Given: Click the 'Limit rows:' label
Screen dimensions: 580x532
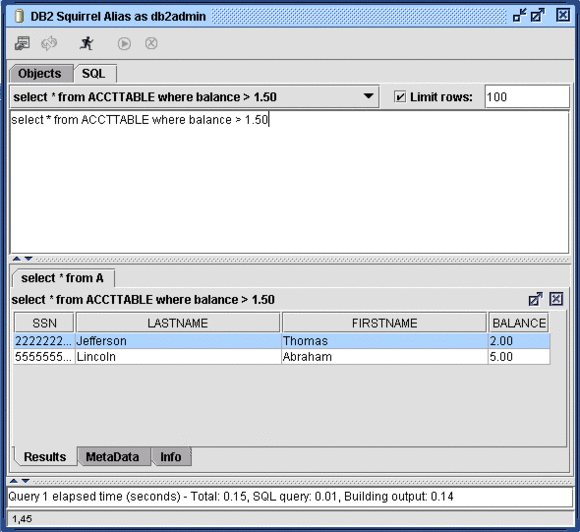Looking at the screenshot, I should tap(441, 97).
